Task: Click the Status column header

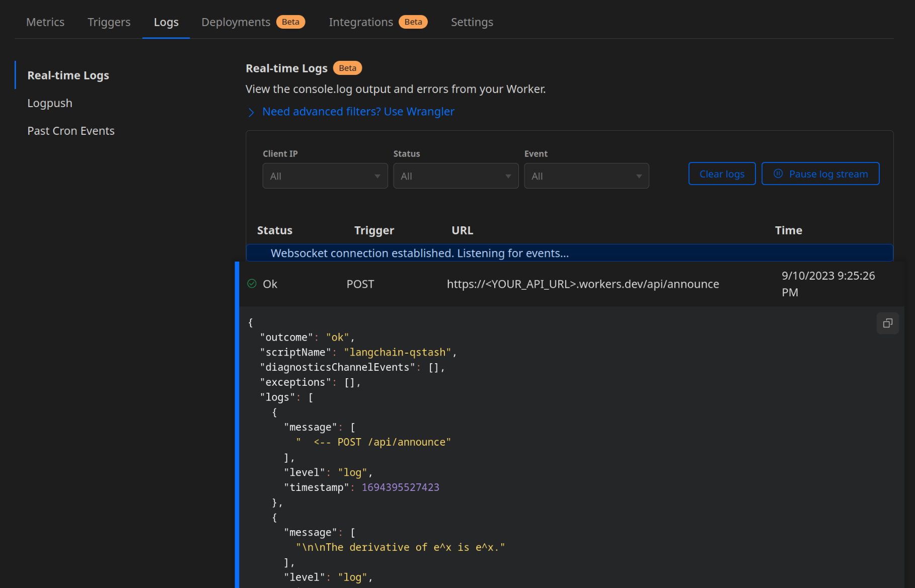Action: tap(275, 230)
